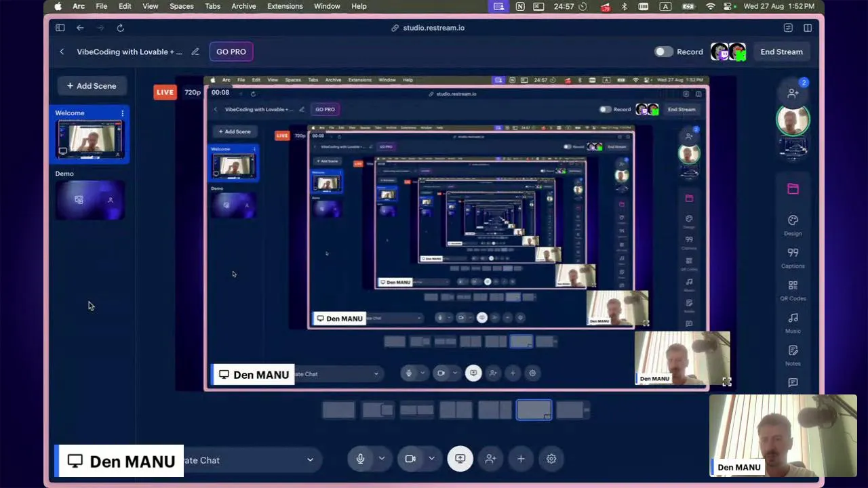
Task: Toggle the screen share button
Action: coord(460,459)
